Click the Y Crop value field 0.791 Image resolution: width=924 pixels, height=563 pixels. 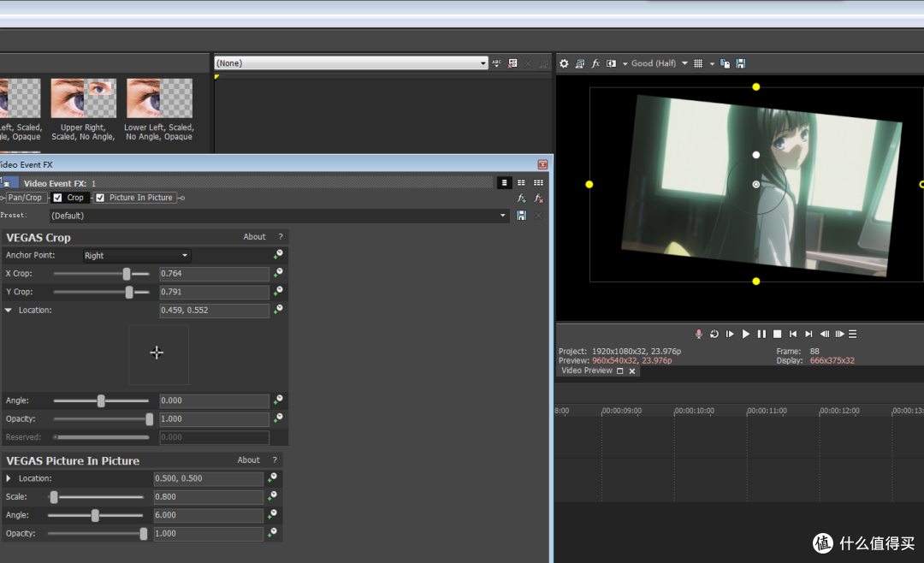click(x=215, y=292)
